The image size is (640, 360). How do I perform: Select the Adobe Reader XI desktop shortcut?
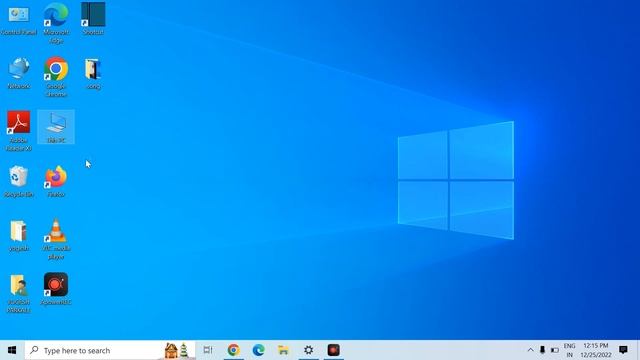(x=19, y=131)
